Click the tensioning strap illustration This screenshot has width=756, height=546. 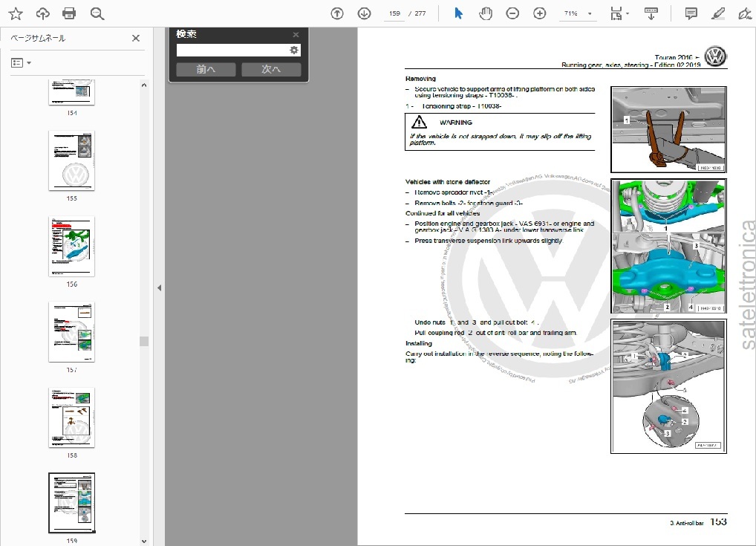[668, 129]
